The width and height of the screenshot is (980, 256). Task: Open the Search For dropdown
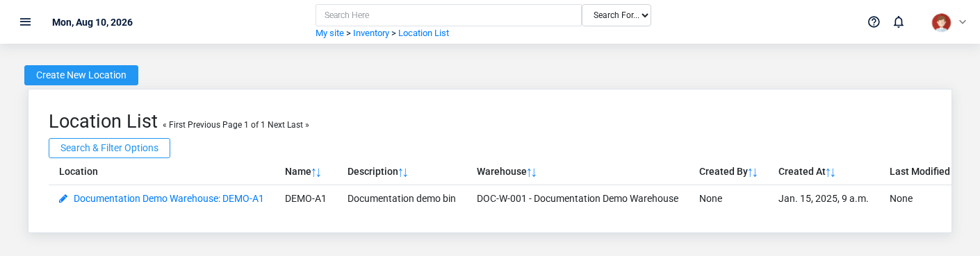coord(616,15)
